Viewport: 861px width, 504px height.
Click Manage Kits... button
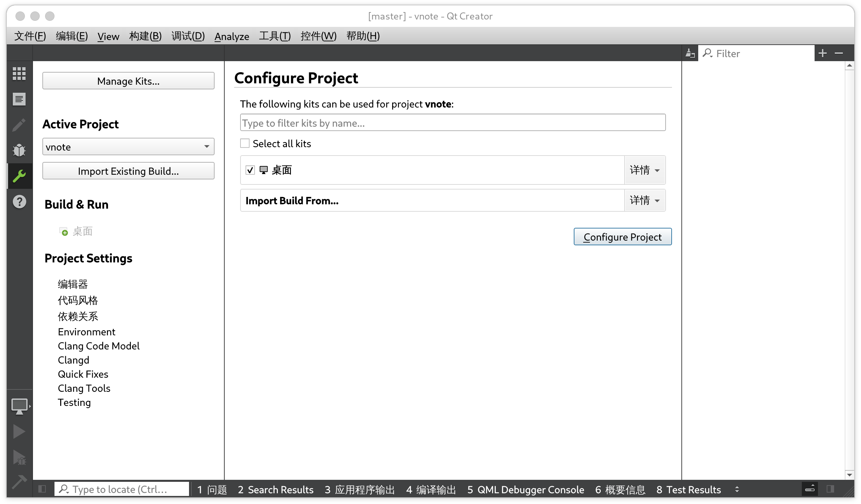[x=128, y=81]
